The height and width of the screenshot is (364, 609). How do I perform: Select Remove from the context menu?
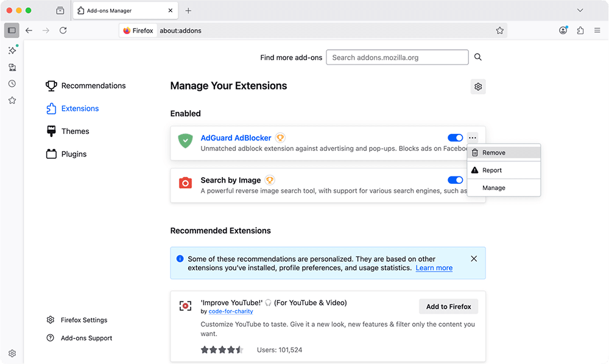point(494,153)
